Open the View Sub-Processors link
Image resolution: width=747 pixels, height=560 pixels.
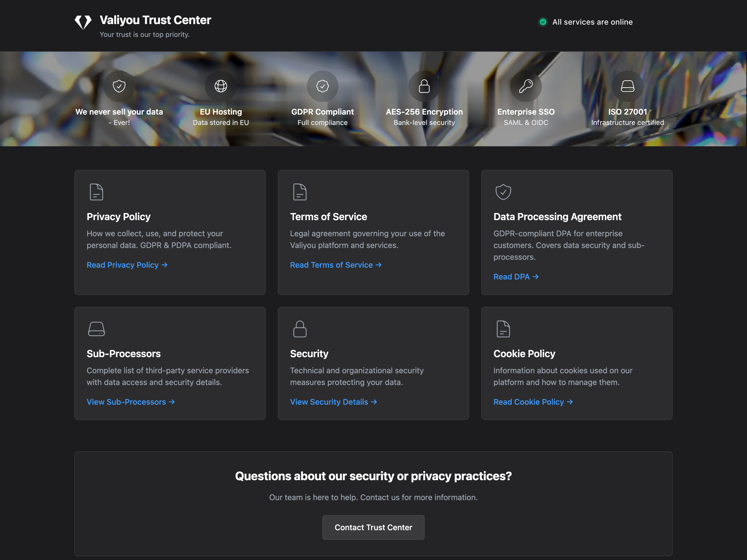131,402
